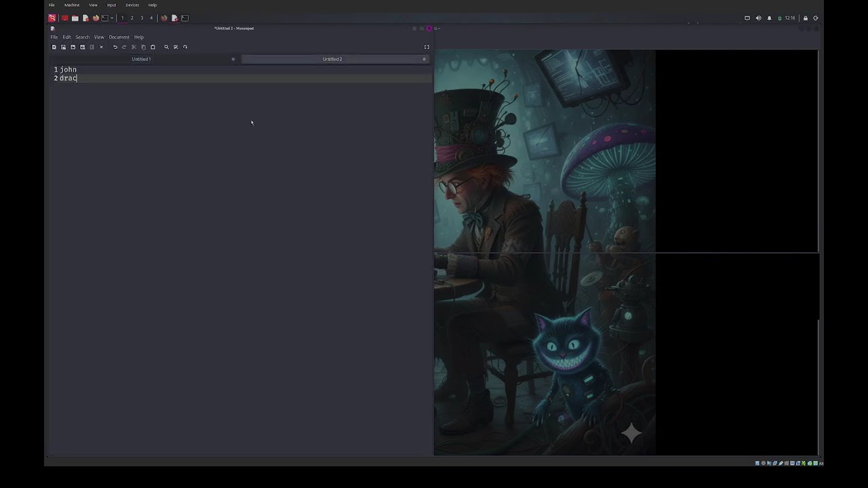Undo the last edit in Mousepad
The image size is (868, 488).
[x=115, y=47]
